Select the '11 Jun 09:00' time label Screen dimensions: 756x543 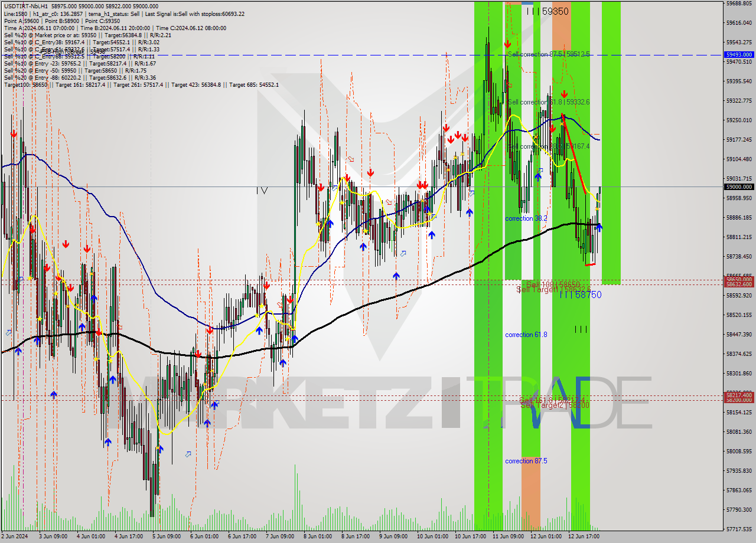pyautogui.click(x=508, y=537)
